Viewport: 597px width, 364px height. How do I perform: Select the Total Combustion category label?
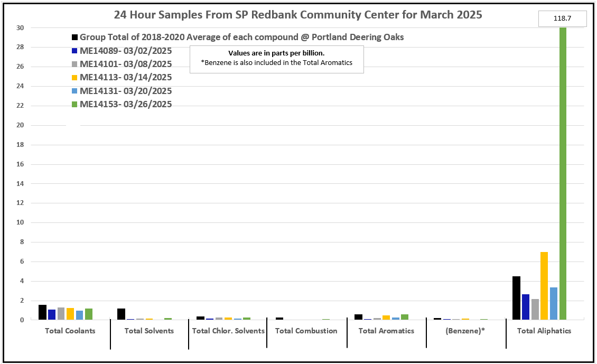pos(306,331)
